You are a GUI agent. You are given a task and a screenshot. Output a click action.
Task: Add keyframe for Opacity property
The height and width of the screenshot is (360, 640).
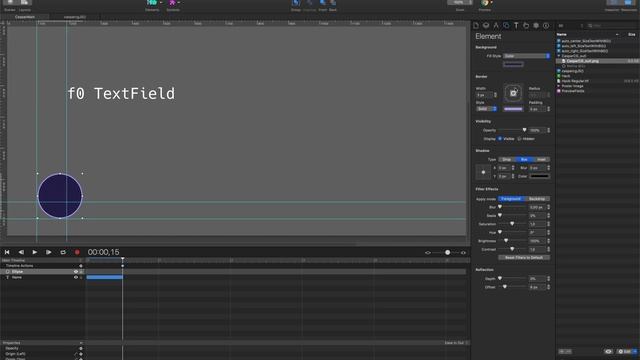[81, 349]
